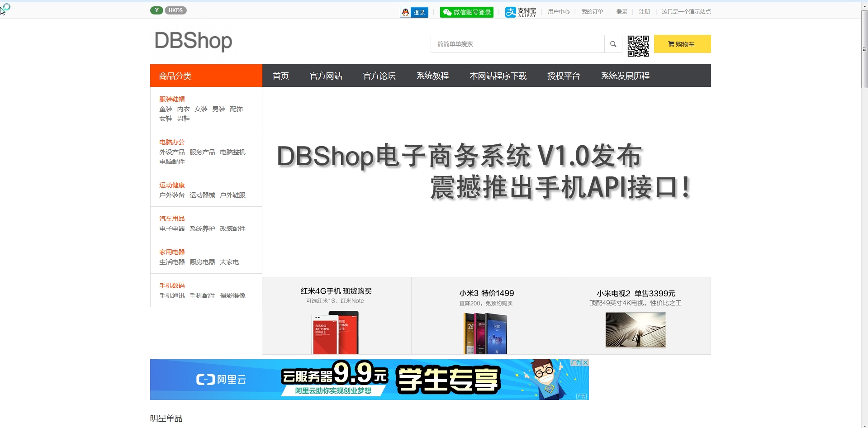The image size is (868, 428).
Task: Go to 改装配件 subcategory
Action: (232, 228)
